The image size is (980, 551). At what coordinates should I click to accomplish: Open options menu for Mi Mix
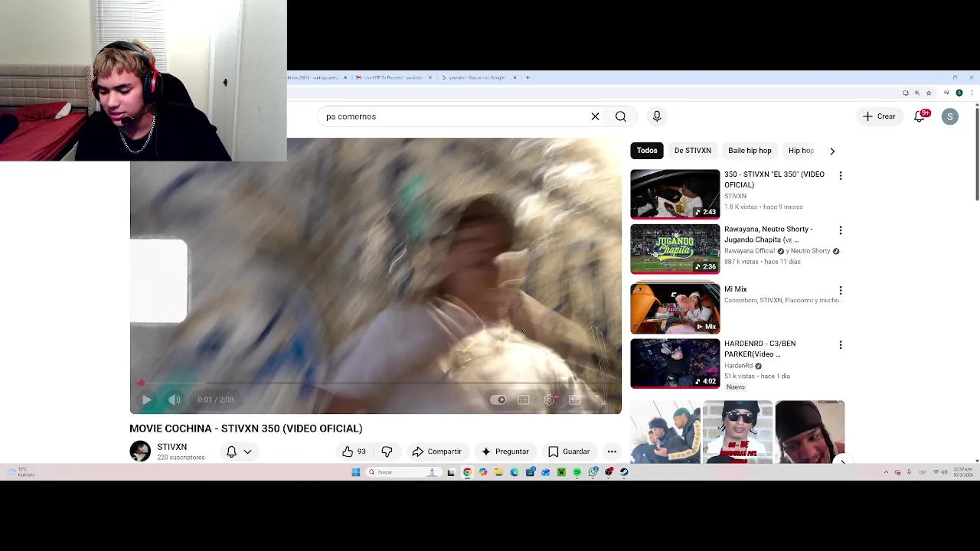tap(841, 291)
